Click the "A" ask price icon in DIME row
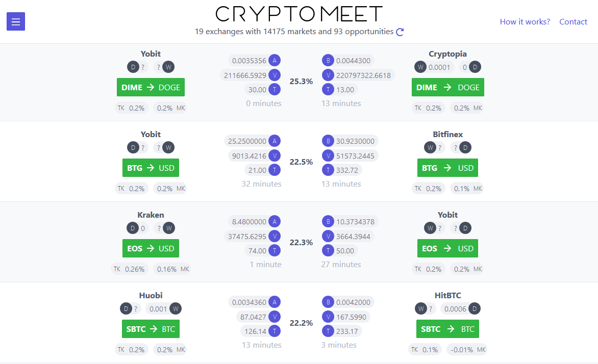This screenshot has height=364, width=598. [274, 60]
